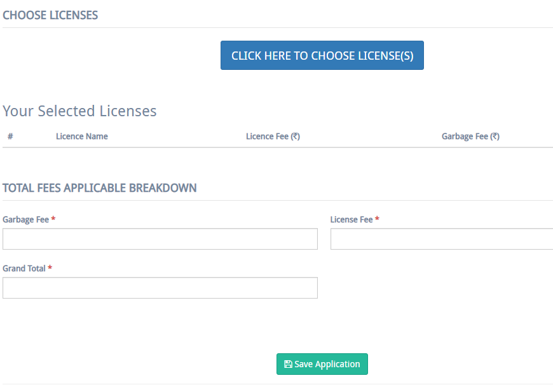Click the Garbage Fee (₹) column header
Viewport: 553px width, 392px height.
(x=470, y=136)
